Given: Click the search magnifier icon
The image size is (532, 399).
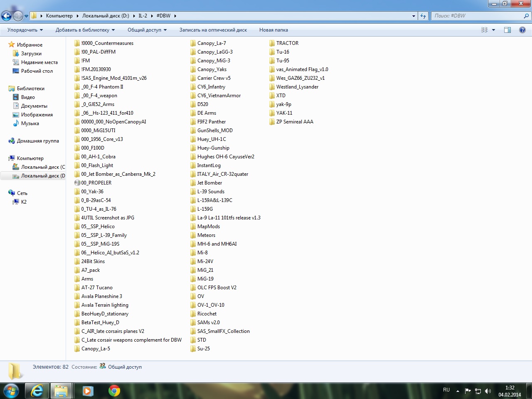Looking at the screenshot, I should tap(527, 16).
